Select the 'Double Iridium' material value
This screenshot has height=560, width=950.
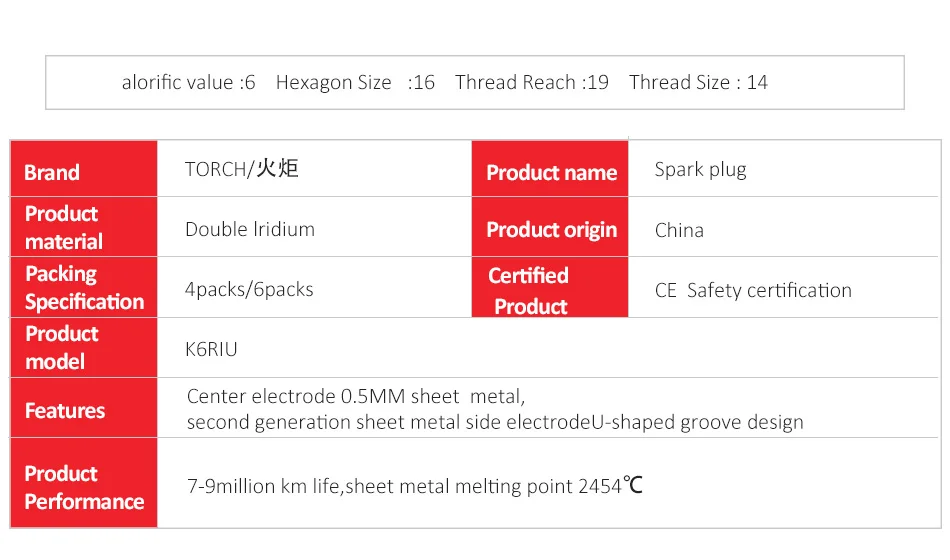tap(250, 229)
